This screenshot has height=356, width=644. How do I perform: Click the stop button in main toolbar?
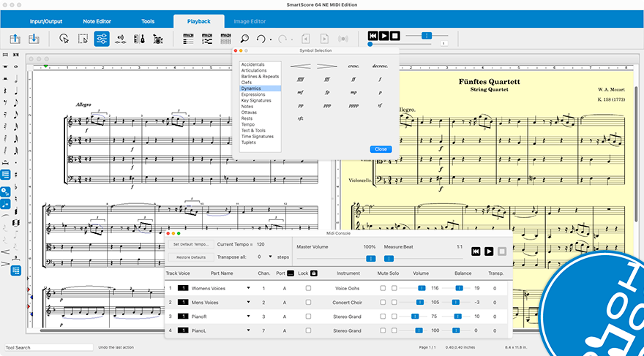[x=394, y=36]
